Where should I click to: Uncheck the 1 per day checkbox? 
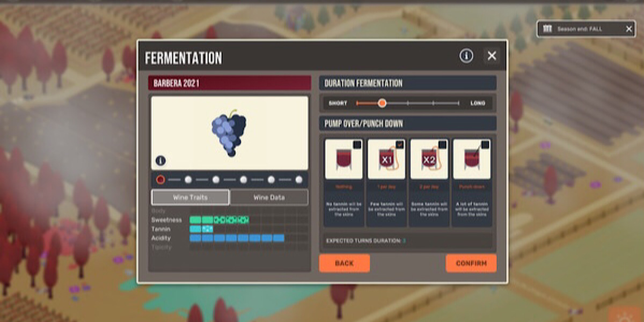(x=400, y=144)
